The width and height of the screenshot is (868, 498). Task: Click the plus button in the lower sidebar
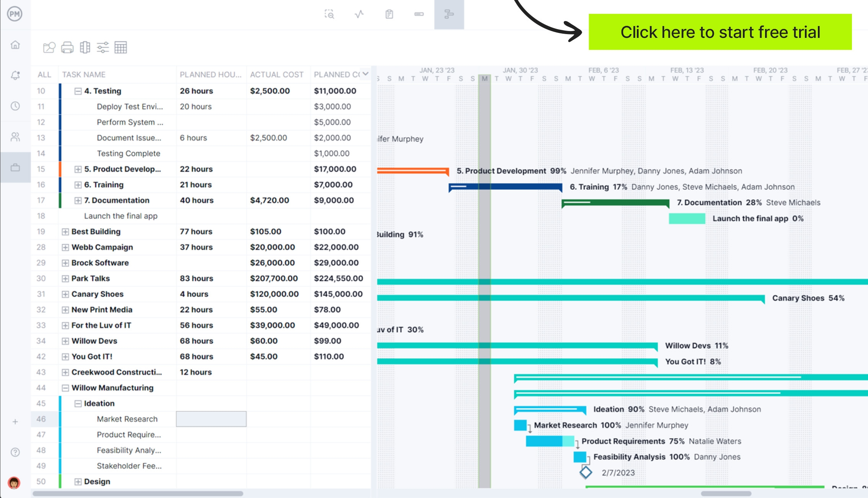pos(15,421)
